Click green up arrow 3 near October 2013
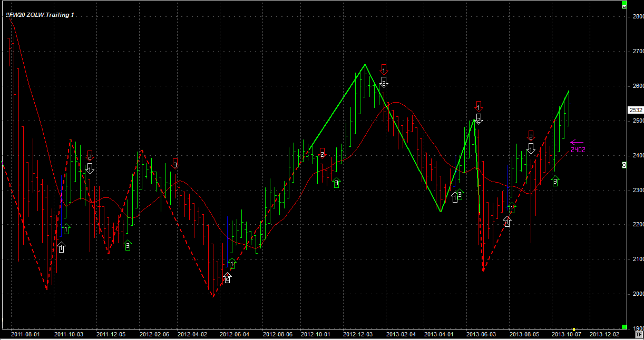Image resolution: width=644 pixels, height=340 pixels. [x=555, y=181]
